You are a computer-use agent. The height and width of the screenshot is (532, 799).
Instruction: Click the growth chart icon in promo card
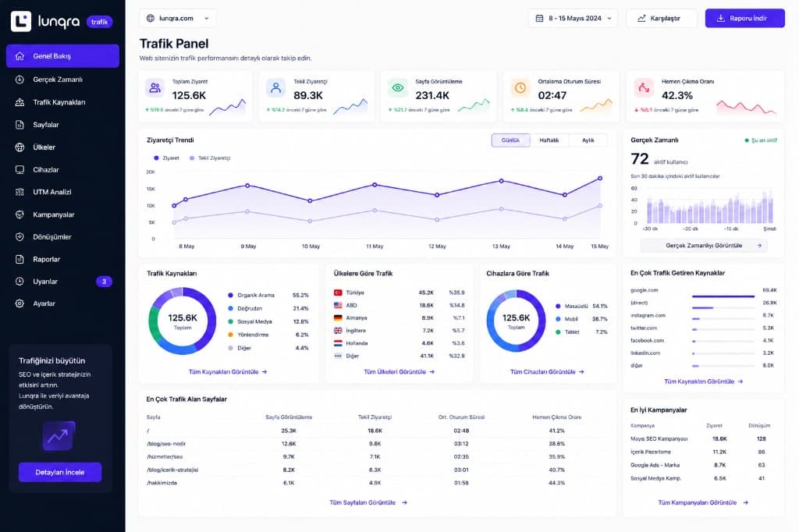coord(59,436)
